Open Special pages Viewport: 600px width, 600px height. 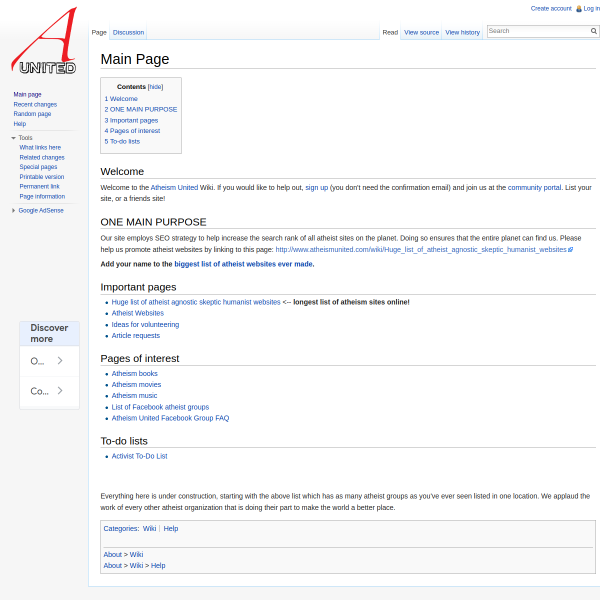click(x=38, y=167)
